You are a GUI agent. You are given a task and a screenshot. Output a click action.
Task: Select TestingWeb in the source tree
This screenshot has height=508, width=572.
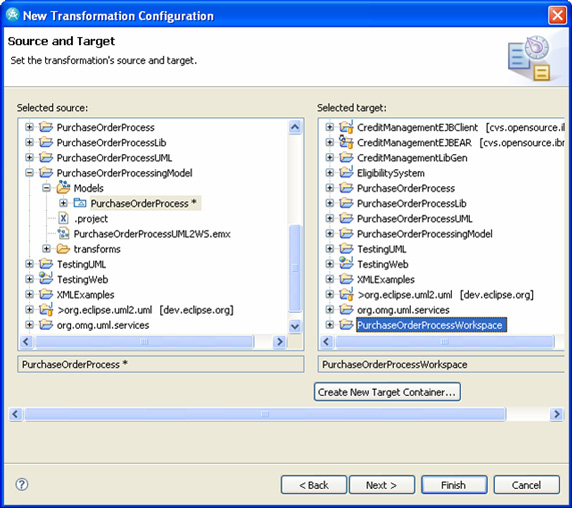click(x=82, y=279)
